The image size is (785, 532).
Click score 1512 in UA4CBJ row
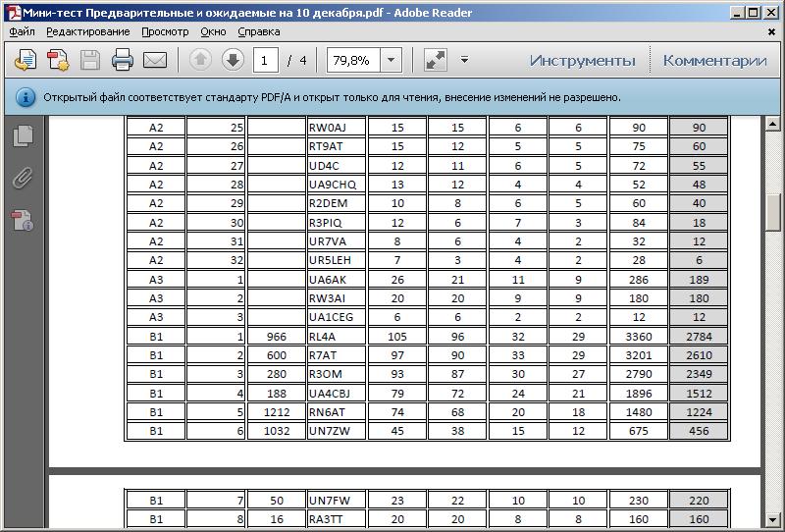[x=699, y=394]
